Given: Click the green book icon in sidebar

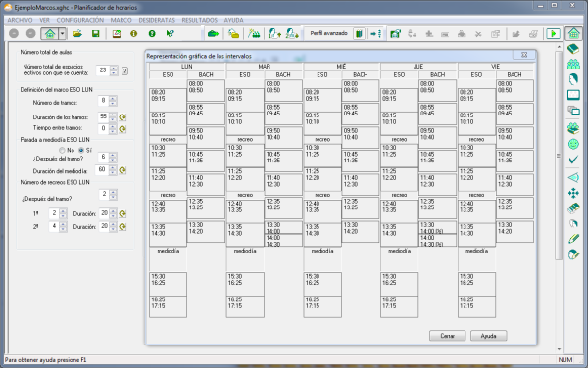Looking at the screenshot, I should (573, 49).
